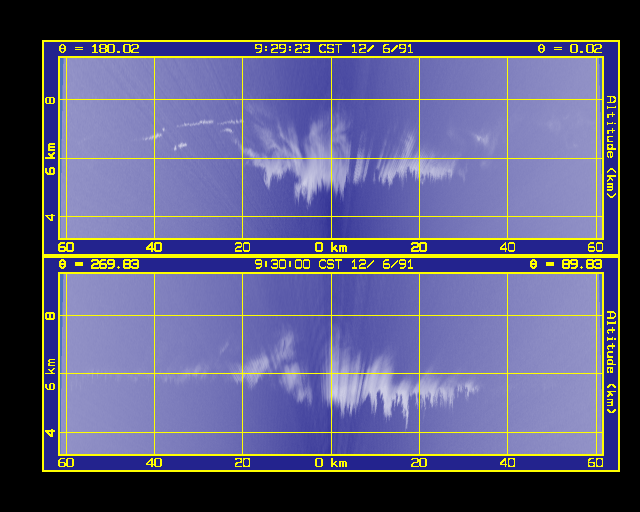Click the 0 km range label under the 9:29:23 panel
The image size is (640, 512).
coord(331,247)
